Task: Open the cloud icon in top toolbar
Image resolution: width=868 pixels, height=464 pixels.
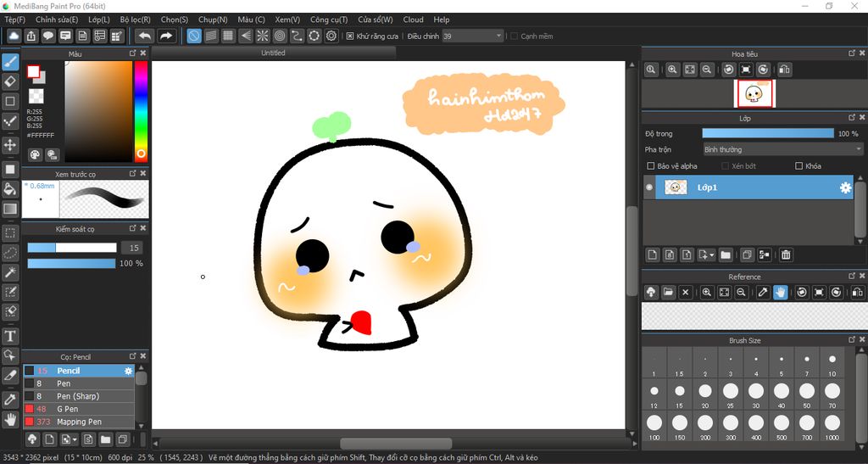Action: pyautogui.click(x=14, y=36)
